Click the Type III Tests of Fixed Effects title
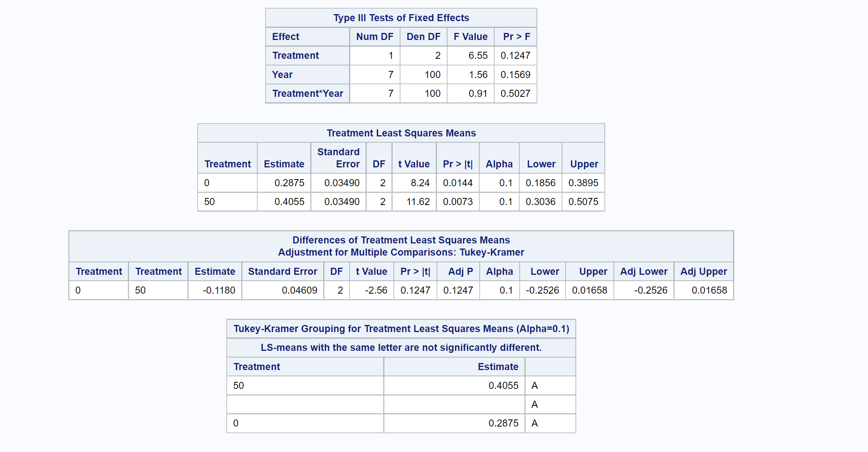This screenshot has width=868, height=452. [x=401, y=18]
